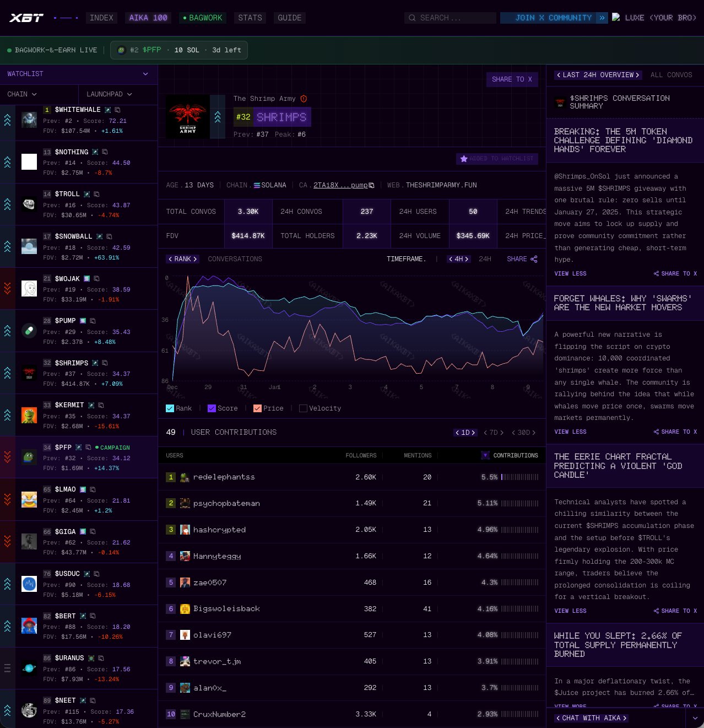704x728 pixels.
Task: Click the chart Share icon
Action: pos(534,259)
